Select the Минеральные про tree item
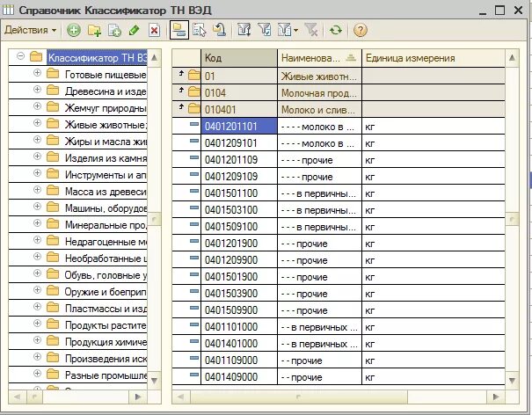This screenshot has height=415, width=532. point(106,224)
